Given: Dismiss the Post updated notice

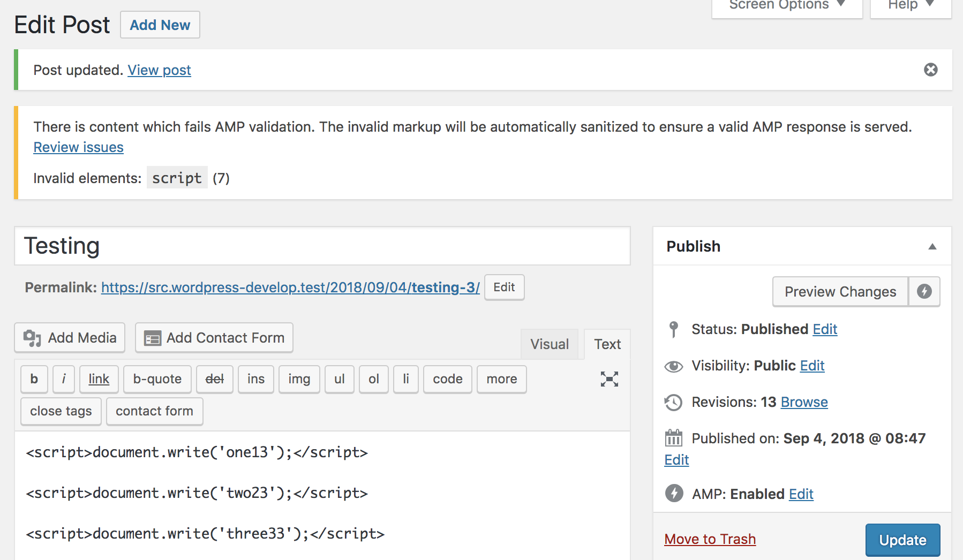Looking at the screenshot, I should point(931,70).
